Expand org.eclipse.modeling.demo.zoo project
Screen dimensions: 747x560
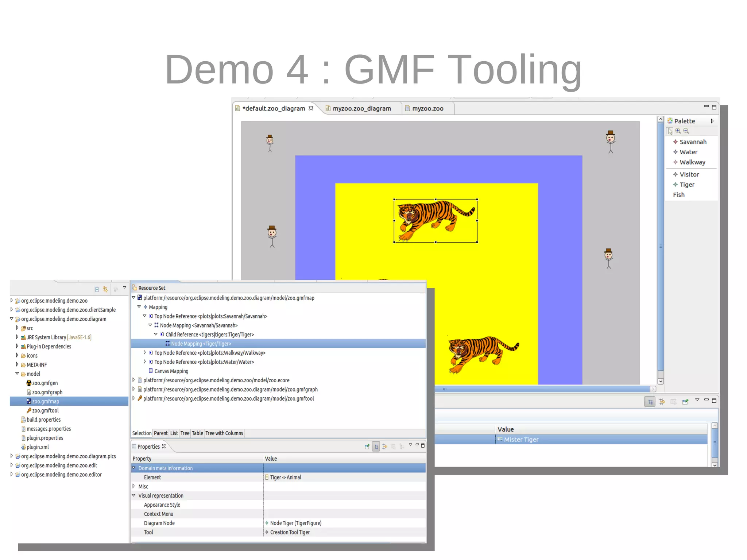tap(11, 301)
